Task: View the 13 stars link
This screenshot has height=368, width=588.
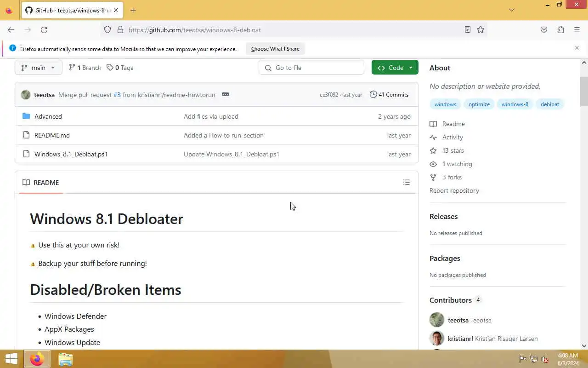Action: click(447, 150)
